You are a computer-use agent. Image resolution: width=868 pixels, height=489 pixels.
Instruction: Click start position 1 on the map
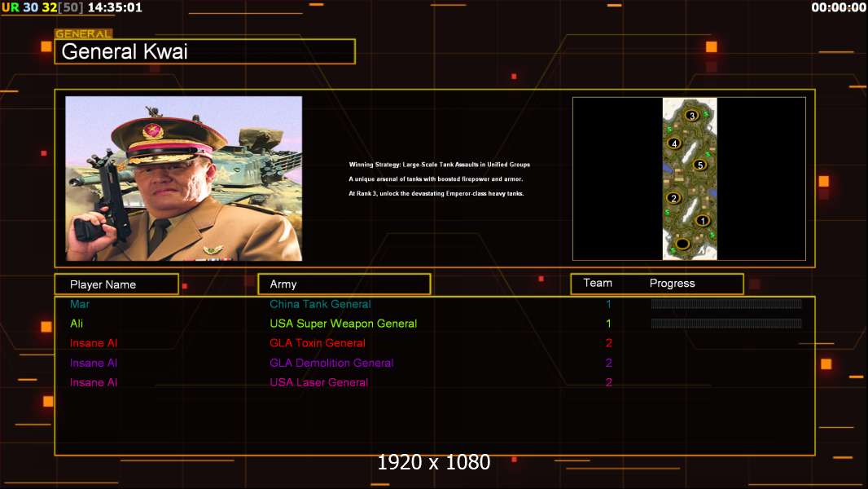click(703, 220)
